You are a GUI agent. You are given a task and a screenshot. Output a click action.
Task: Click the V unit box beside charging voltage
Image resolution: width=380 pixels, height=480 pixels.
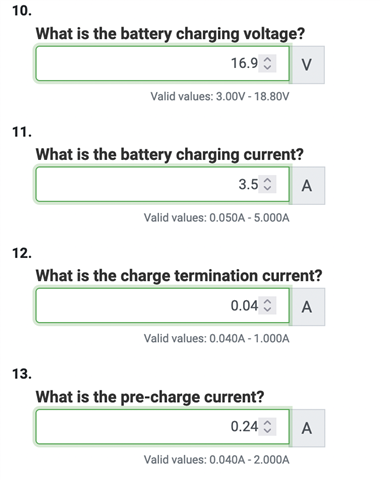click(307, 65)
